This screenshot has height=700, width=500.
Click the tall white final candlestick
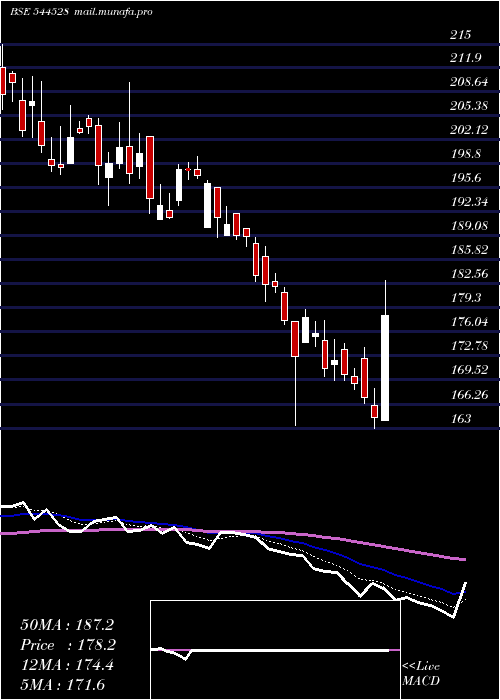385,368
